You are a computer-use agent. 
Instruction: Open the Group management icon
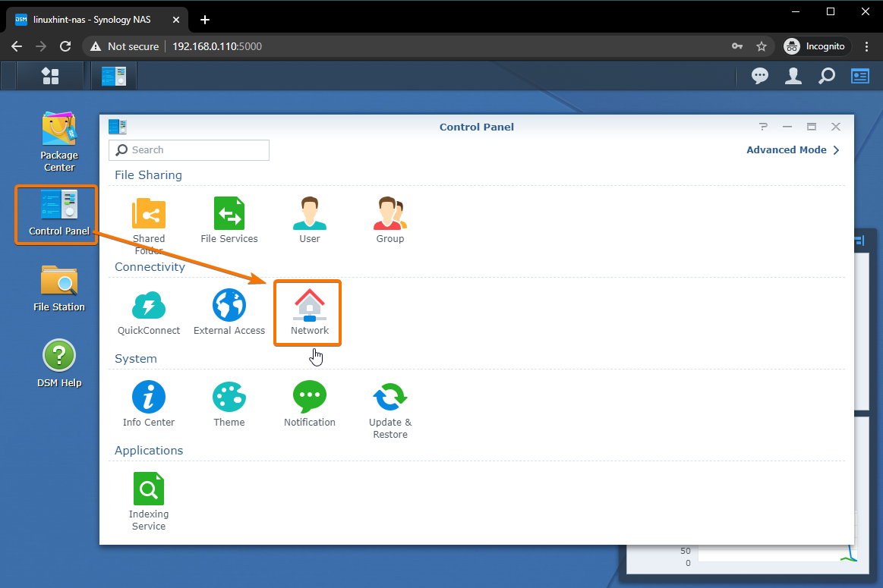[390, 220]
